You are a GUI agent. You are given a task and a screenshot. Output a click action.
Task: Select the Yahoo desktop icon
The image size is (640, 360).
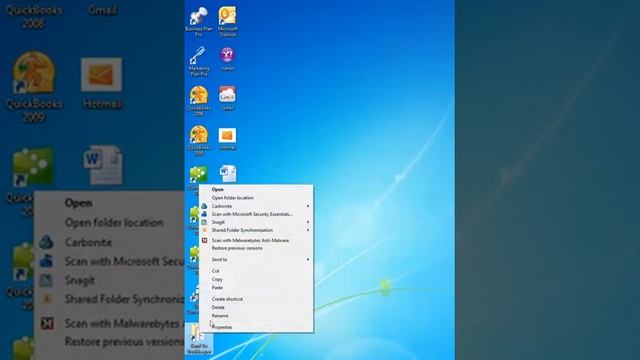pos(227,59)
